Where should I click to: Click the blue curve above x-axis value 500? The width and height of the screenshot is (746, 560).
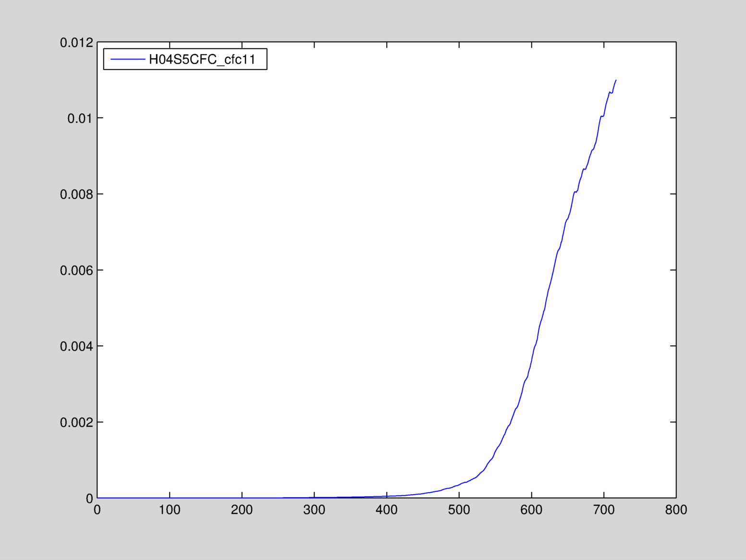tap(459, 485)
